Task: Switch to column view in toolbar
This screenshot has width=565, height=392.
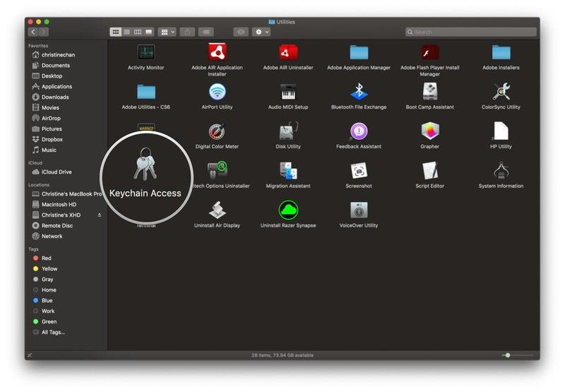Action: pyautogui.click(x=138, y=32)
